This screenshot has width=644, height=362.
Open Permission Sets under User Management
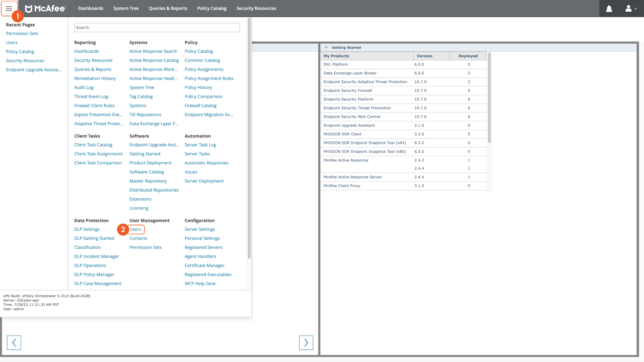coord(145,247)
